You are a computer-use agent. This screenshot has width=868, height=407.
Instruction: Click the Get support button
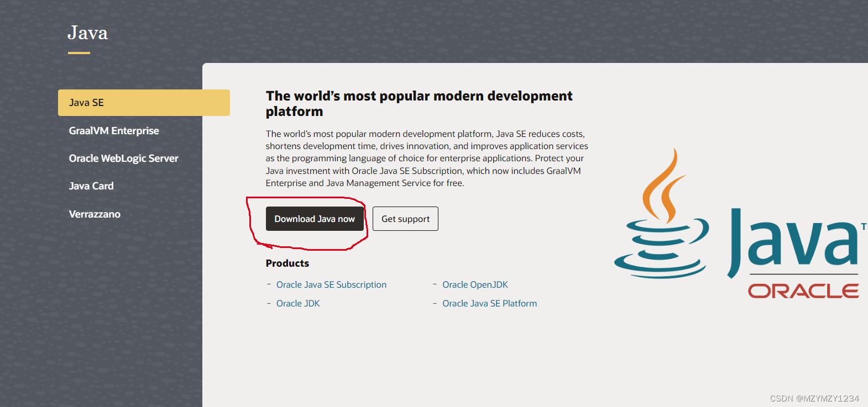click(x=405, y=219)
